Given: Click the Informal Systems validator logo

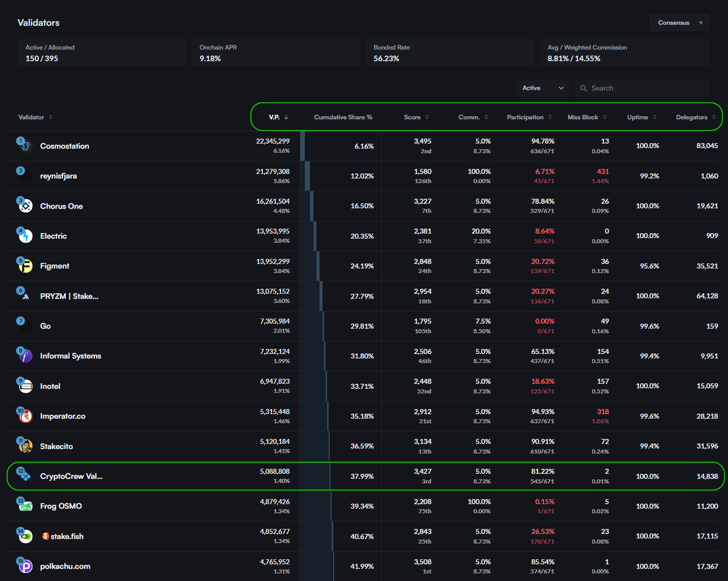Looking at the screenshot, I should (26, 356).
